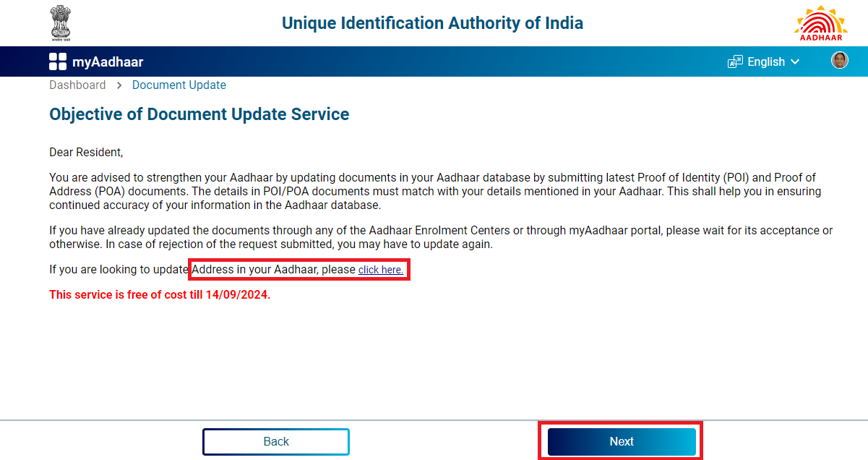Open the profile avatar in the top bar

[x=840, y=60]
